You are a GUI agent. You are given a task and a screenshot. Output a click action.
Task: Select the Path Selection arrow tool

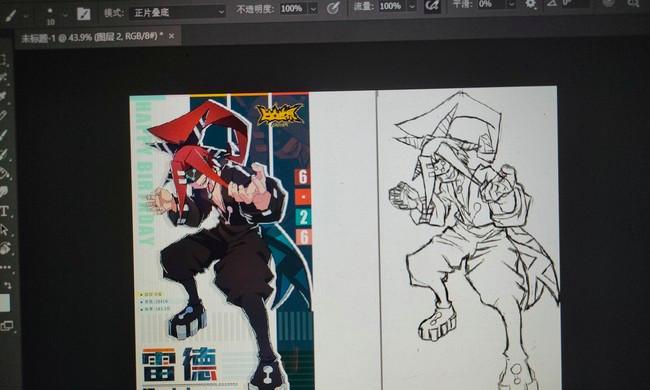coord(5,230)
